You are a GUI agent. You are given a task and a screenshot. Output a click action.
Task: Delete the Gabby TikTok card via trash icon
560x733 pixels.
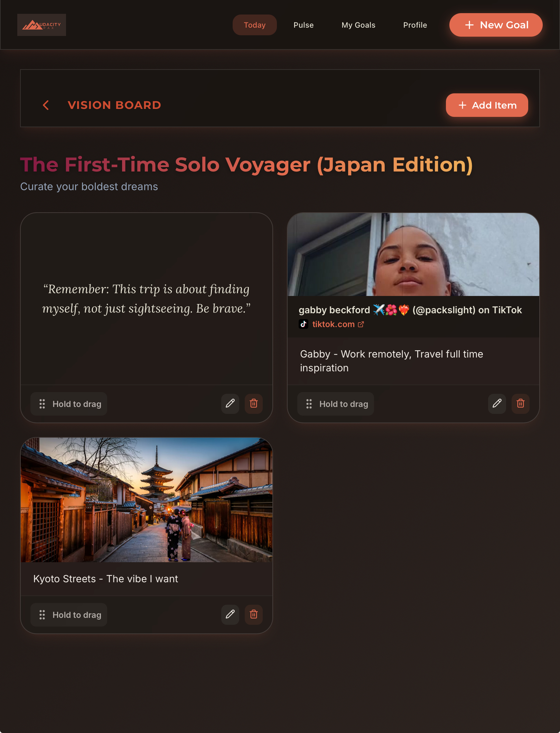521,403
